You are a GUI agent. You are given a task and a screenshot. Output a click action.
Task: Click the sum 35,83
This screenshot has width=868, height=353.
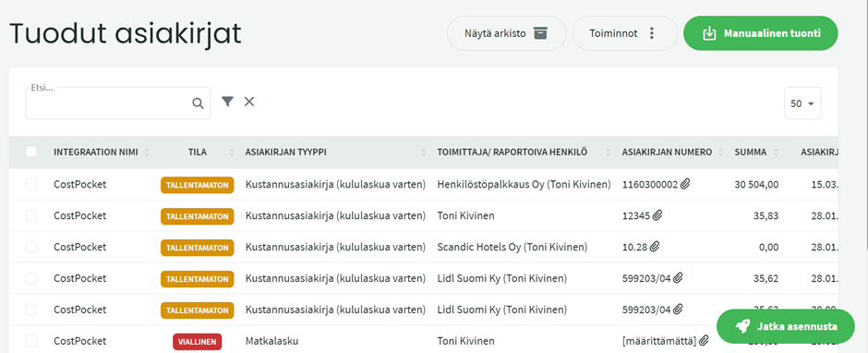click(766, 215)
